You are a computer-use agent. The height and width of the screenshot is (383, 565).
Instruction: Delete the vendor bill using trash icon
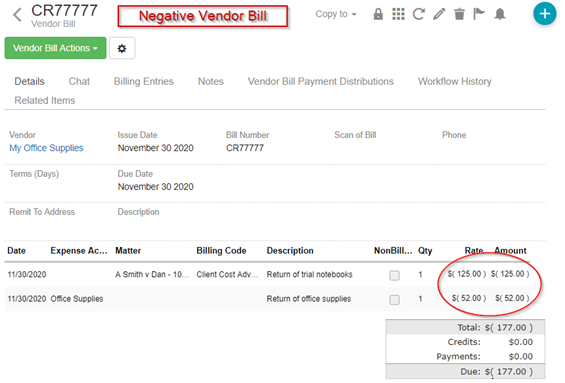459,14
